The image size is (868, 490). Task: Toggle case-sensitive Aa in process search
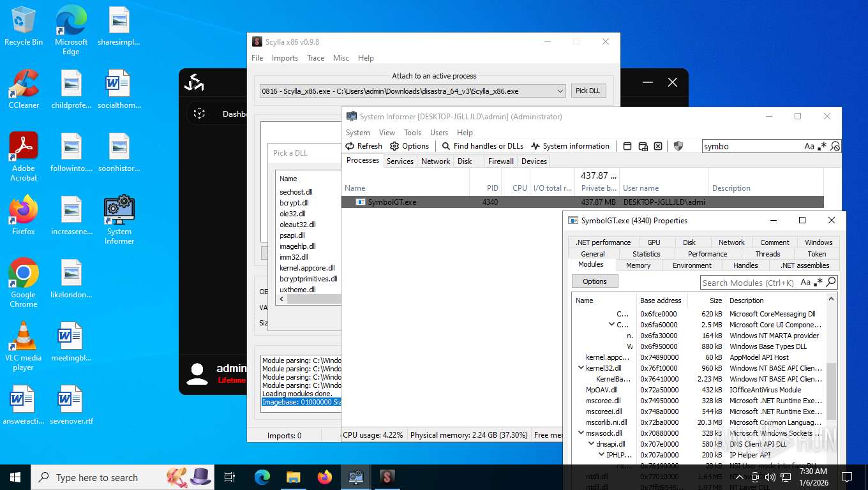click(x=809, y=146)
